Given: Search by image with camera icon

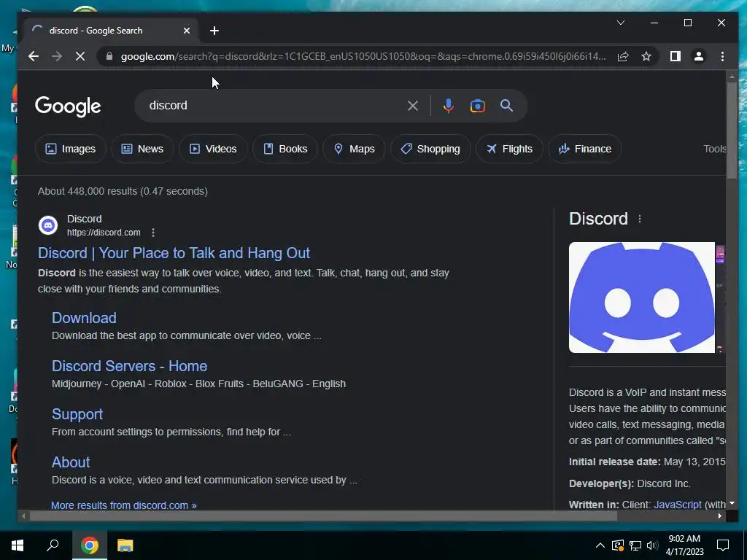Looking at the screenshot, I should tap(477, 106).
